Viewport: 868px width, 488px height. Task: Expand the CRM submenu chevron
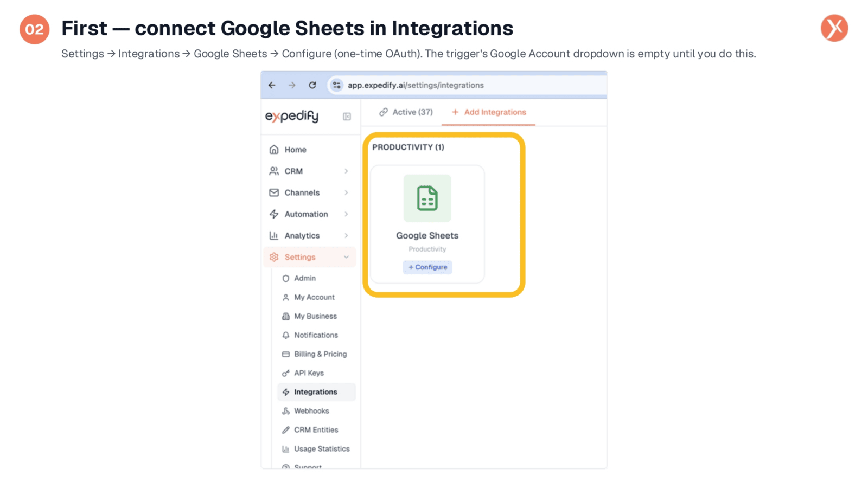click(x=346, y=171)
